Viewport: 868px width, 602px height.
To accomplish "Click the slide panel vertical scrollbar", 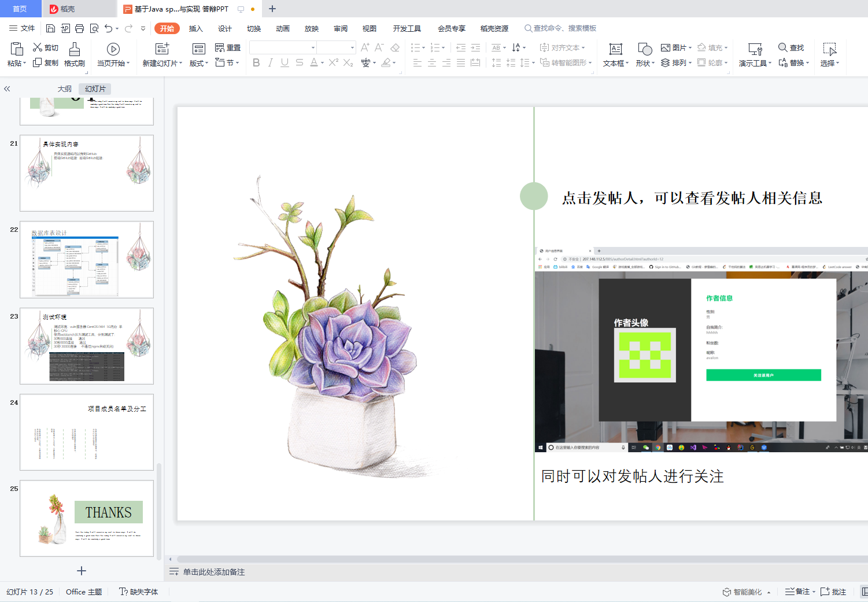I will coord(159,511).
